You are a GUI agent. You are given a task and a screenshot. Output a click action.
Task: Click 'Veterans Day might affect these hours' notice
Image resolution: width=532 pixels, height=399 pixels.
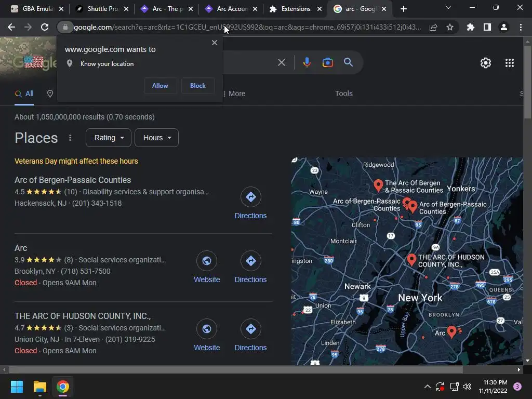point(76,161)
